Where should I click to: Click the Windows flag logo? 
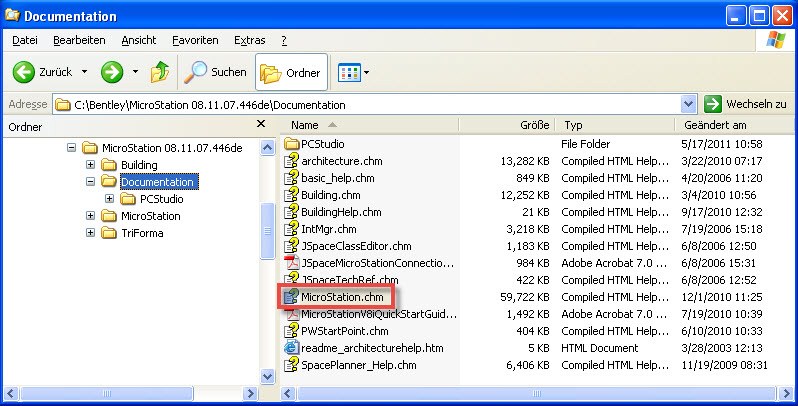tap(776, 40)
